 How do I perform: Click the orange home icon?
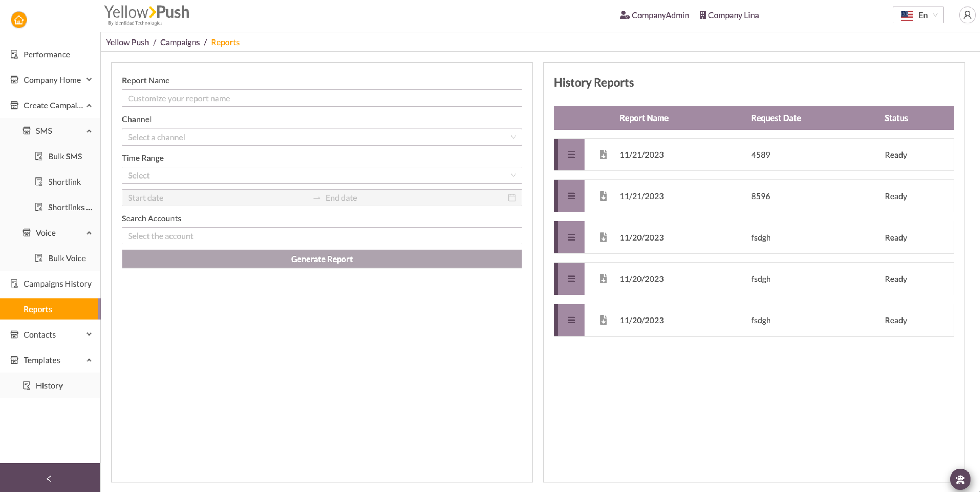click(x=19, y=20)
